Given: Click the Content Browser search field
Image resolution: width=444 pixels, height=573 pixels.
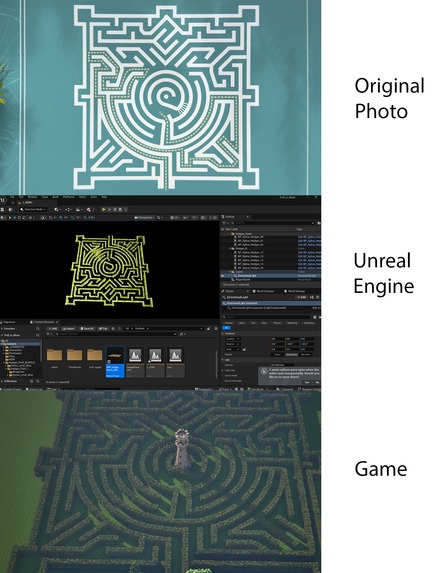Looking at the screenshot, I should pyautogui.click(x=117, y=334).
